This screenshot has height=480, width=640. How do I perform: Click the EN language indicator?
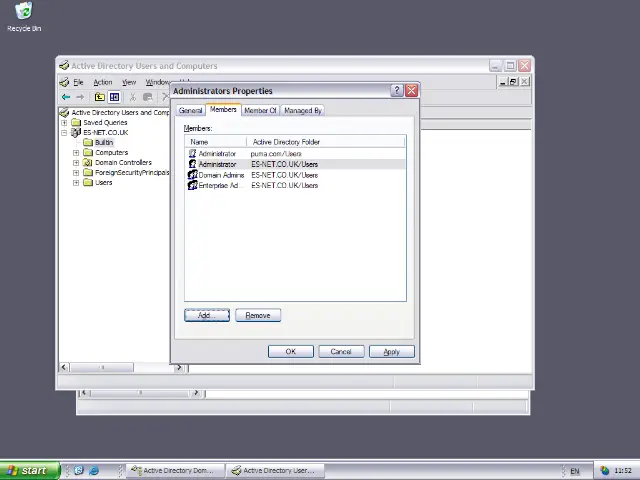(x=575, y=471)
